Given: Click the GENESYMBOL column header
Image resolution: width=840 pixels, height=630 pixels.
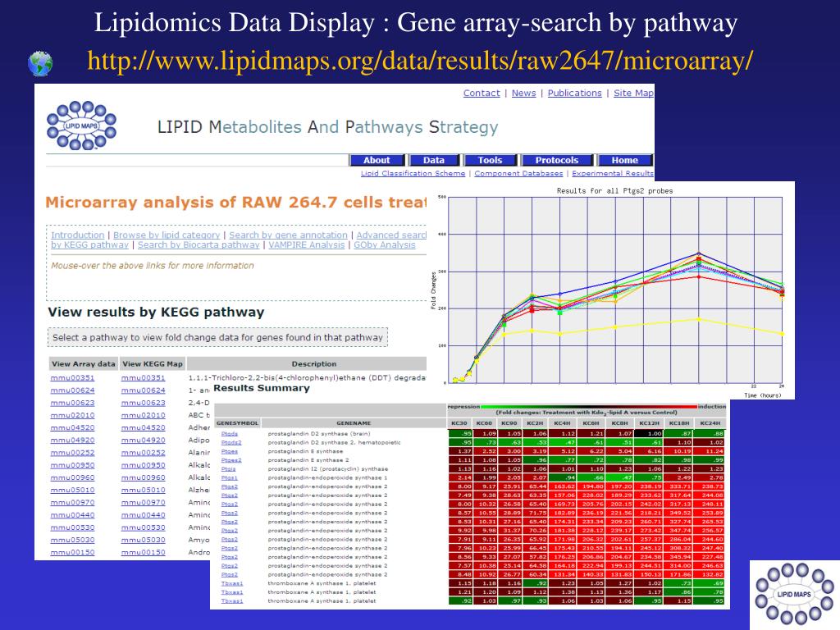Looking at the screenshot, I should coord(237,423).
